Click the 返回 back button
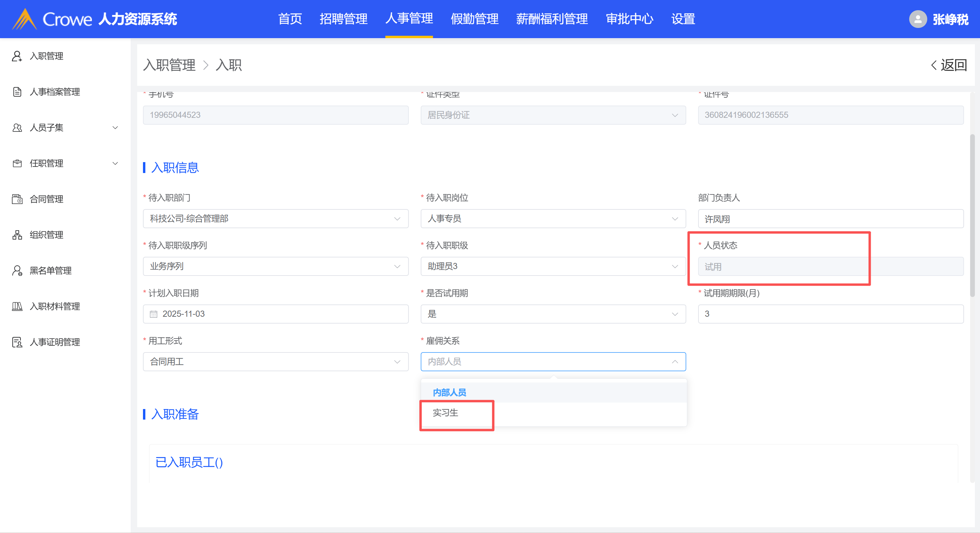 949,65
